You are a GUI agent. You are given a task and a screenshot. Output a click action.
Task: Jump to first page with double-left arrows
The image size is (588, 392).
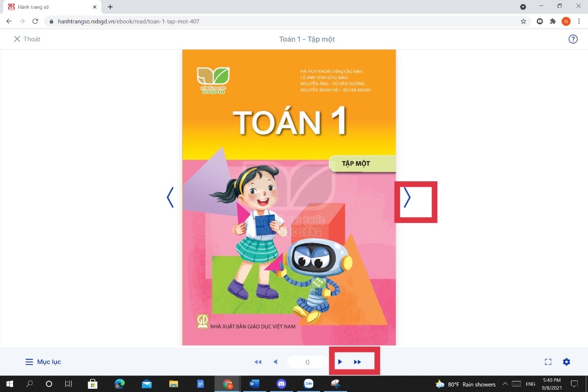pos(258,362)
